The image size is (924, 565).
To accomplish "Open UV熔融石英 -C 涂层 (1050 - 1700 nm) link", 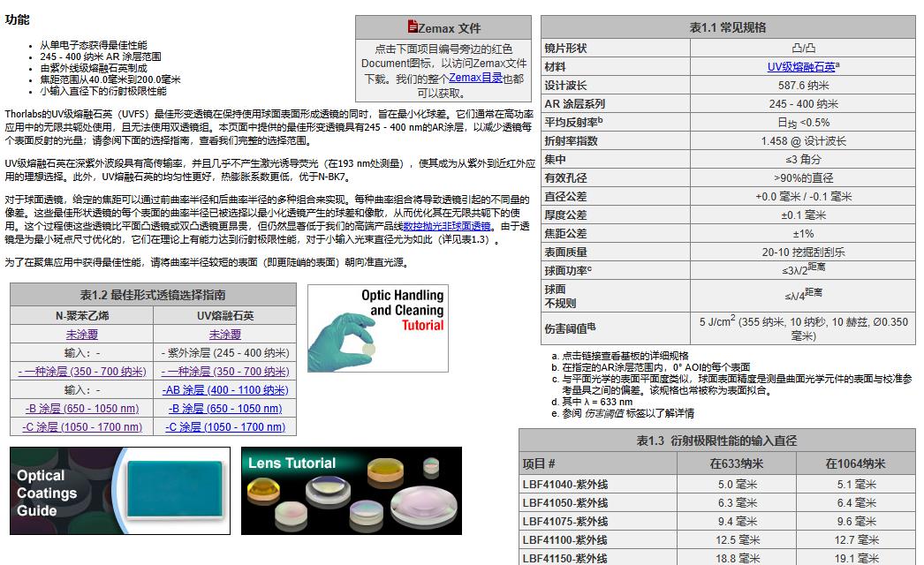I will 225,427.
